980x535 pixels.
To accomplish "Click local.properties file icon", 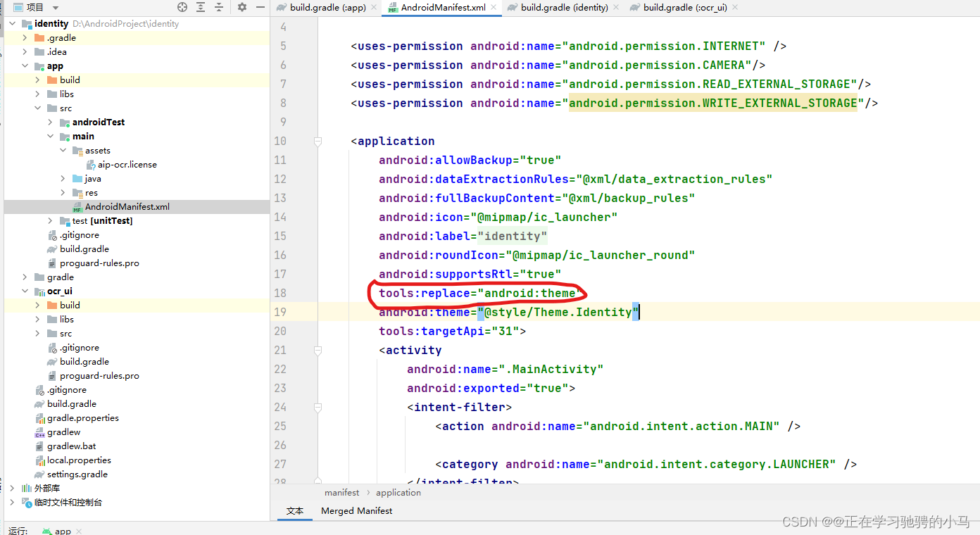I will click(x=40, y=460).
